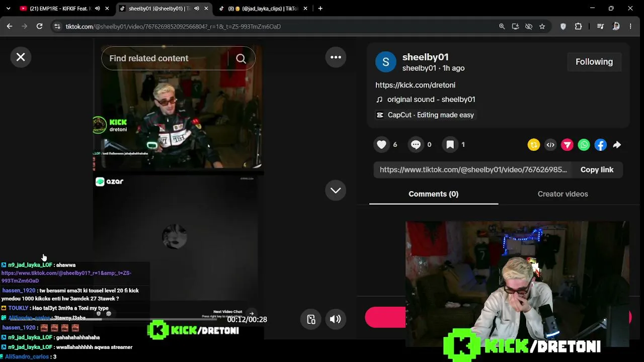
Task: Open the kick.com/dretoni link in description
Action: click(415, 85)
